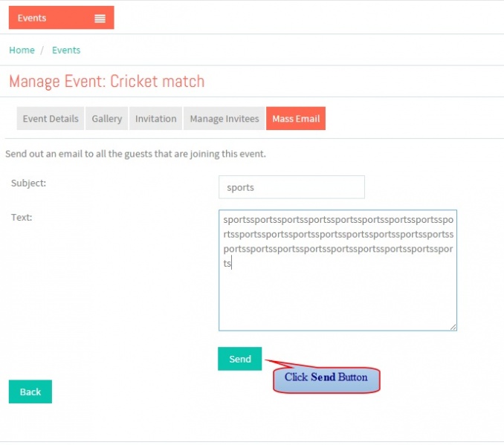Click the Subject label
504x445 pixels.
tap(28, 183)
